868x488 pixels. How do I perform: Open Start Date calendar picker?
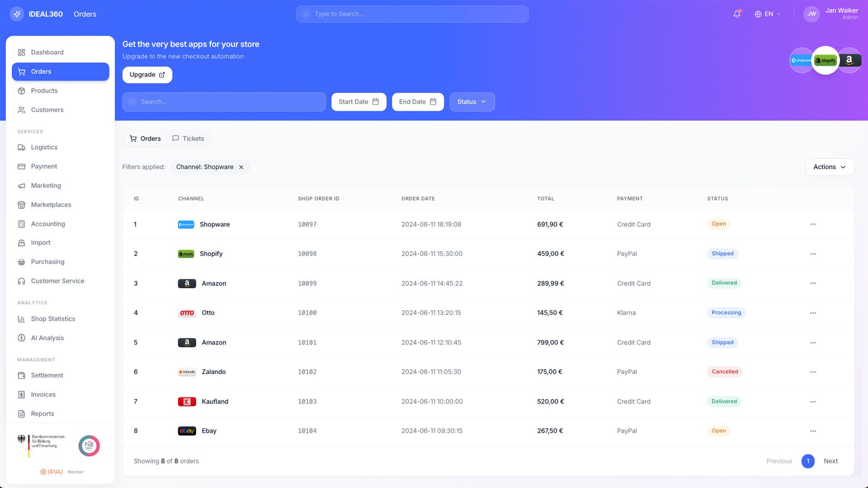375,102
